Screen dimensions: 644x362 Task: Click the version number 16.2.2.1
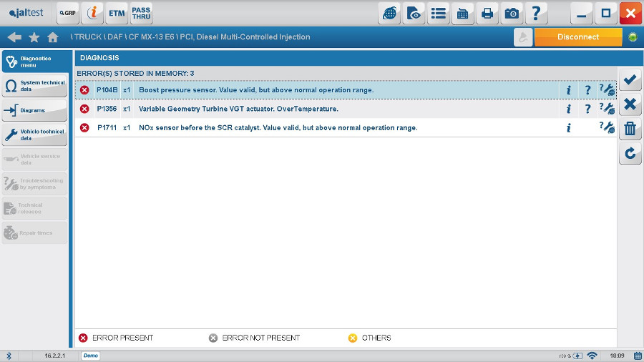(x=55, y=356)
